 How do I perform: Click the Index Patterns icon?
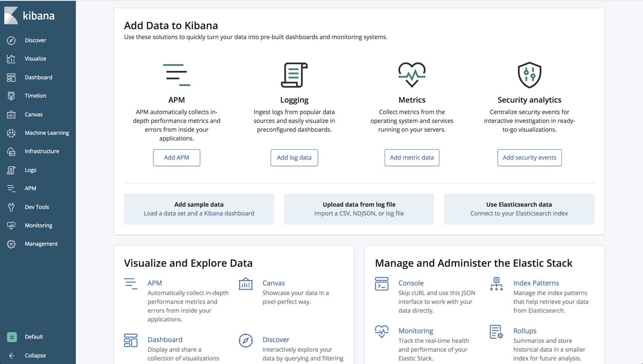[496, 284]
